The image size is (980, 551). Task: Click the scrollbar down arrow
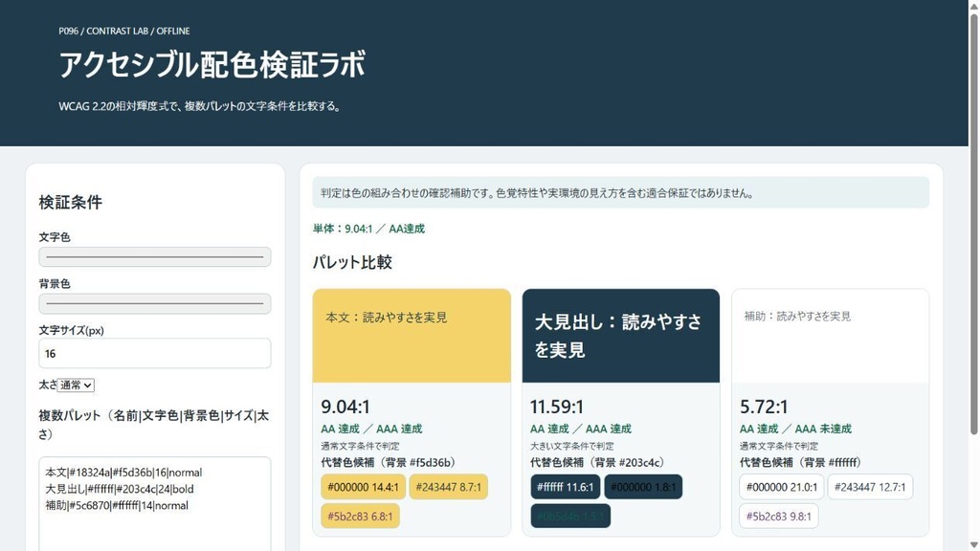[x=973, y=545]
